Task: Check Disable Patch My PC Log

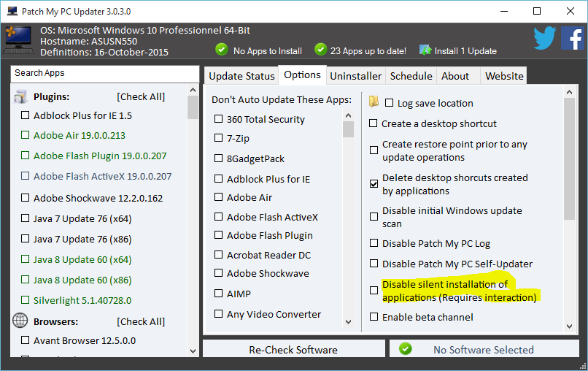Action: point(374,243)
